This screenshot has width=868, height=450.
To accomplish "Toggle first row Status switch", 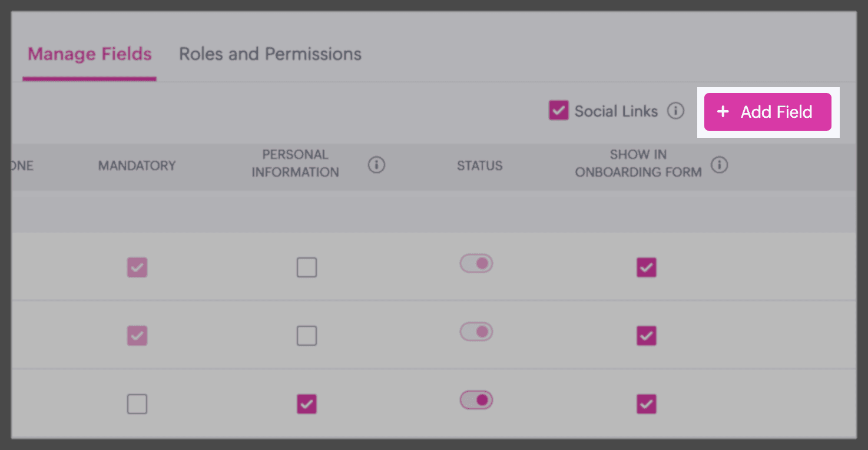I will 476,263.
